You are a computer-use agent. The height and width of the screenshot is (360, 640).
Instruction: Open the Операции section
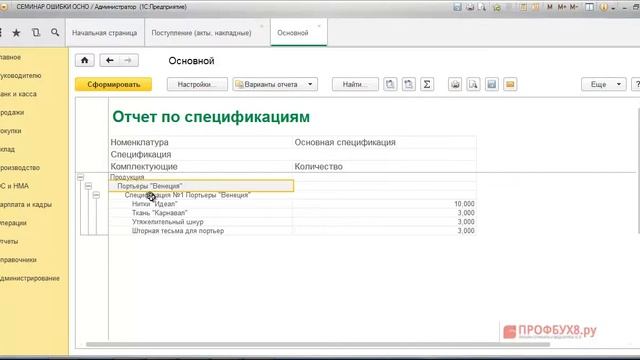(13, 223)
